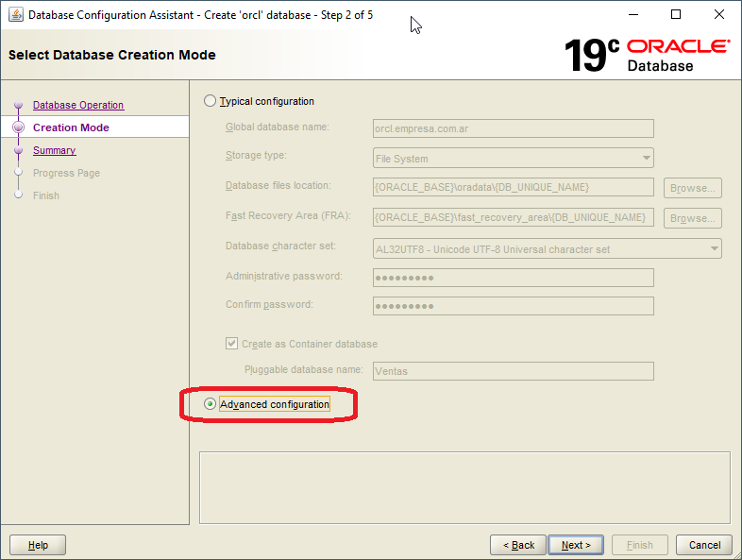
Task: Click the Fast Recovery Area field
Action: pos(514,217)
